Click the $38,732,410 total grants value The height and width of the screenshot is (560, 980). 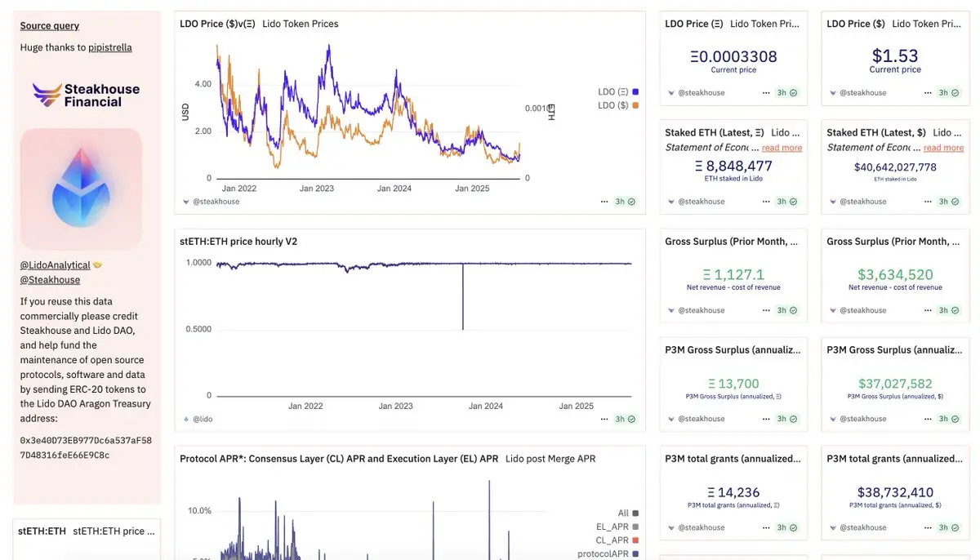(895, 492)
